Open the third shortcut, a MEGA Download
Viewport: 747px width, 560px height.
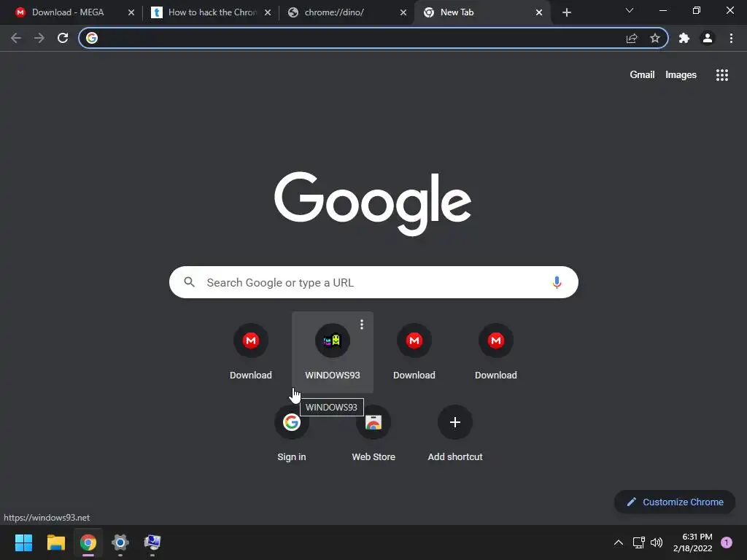tap(414, 352)
